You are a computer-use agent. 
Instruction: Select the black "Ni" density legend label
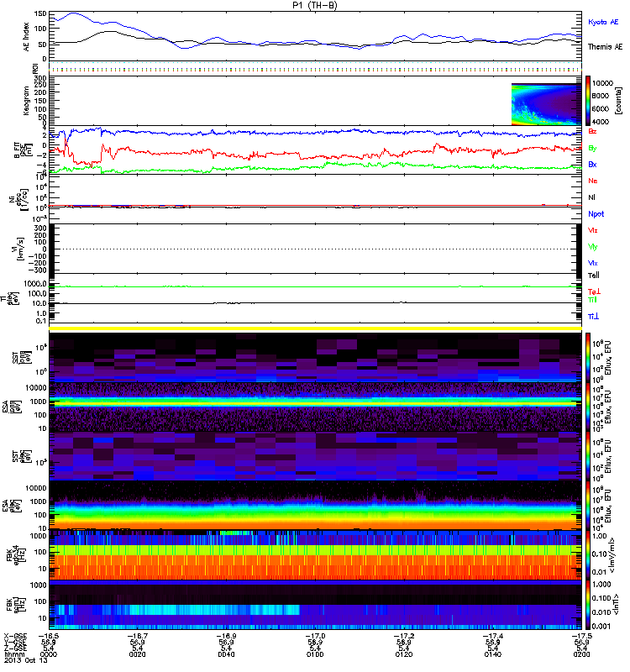[x=592, y=197]
